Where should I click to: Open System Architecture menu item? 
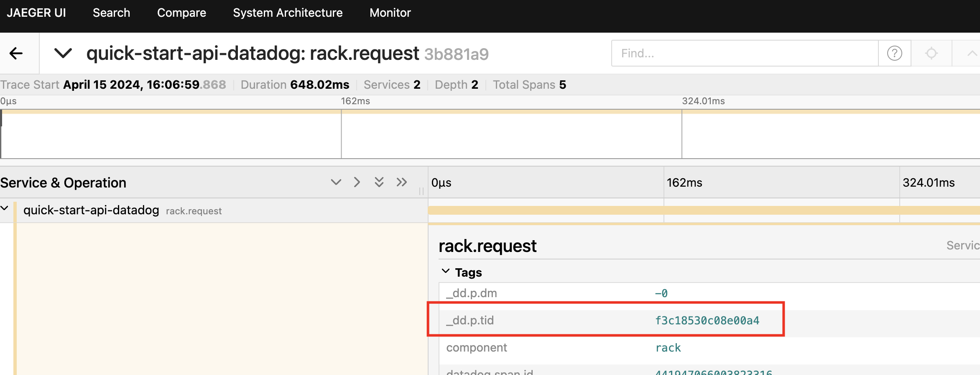coord(288,13)
